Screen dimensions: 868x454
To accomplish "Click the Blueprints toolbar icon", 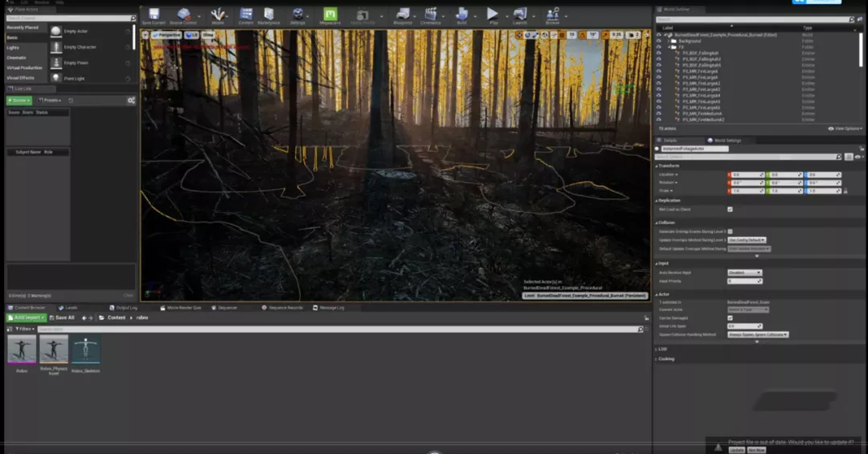I will (403, 15).
